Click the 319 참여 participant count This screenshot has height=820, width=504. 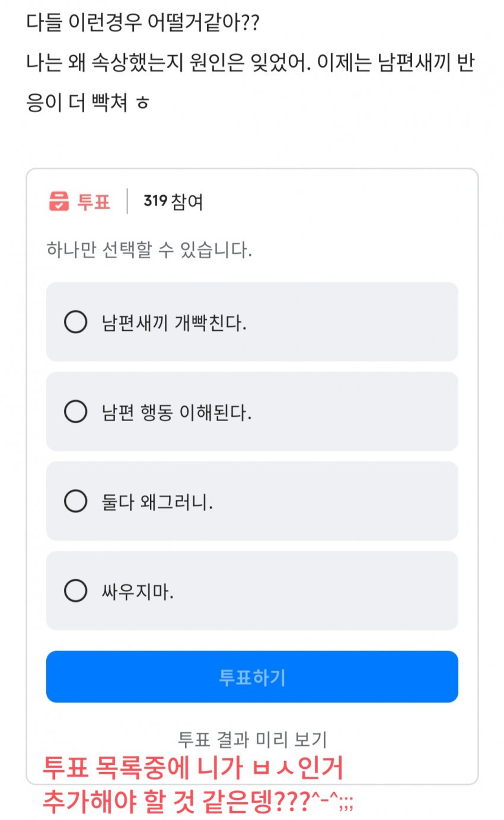tap(173, 202)
